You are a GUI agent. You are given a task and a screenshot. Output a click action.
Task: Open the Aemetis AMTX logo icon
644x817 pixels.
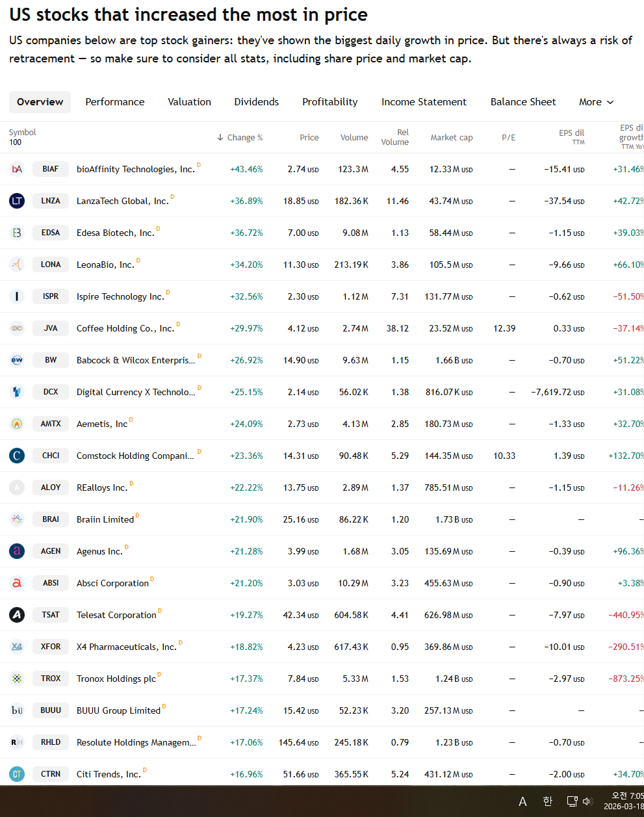point(17,424)
